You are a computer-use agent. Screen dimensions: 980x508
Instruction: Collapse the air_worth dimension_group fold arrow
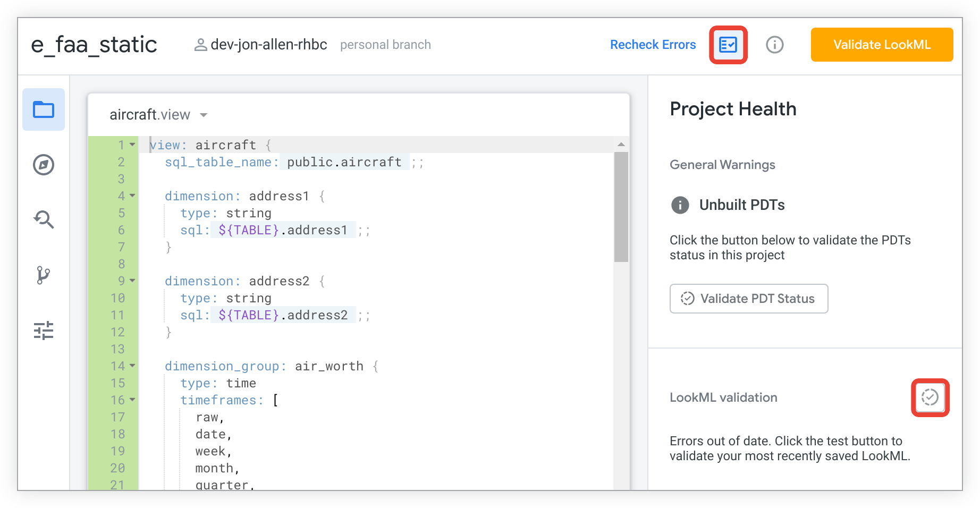pos(132,366)
